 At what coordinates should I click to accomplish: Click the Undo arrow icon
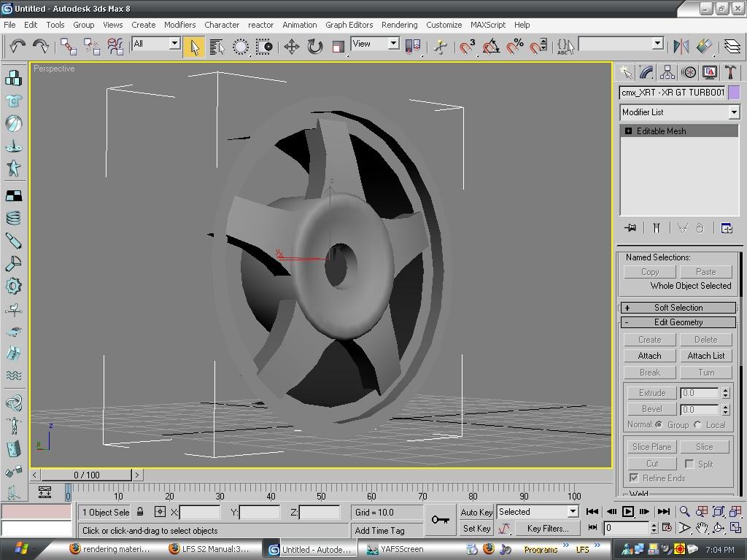[18, 47]
